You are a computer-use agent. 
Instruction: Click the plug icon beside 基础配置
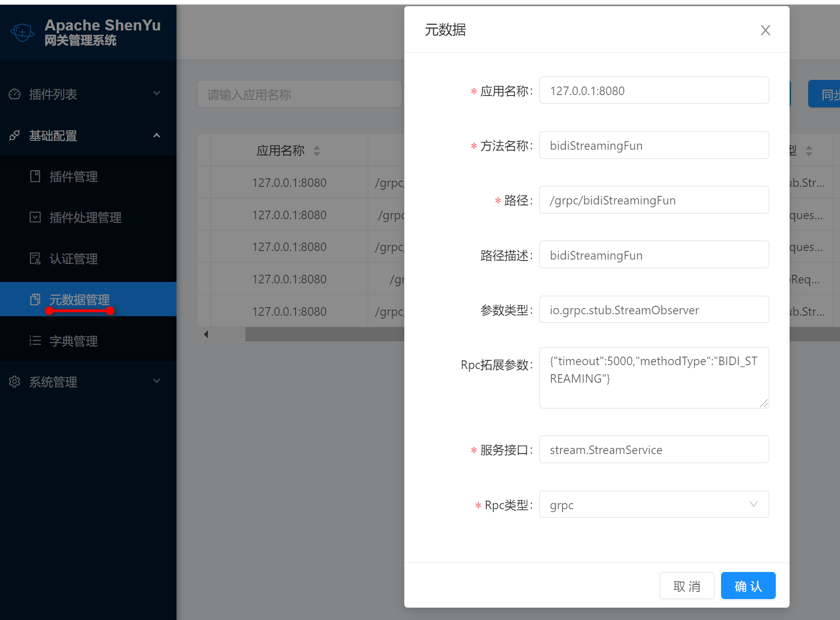[15, 136]
